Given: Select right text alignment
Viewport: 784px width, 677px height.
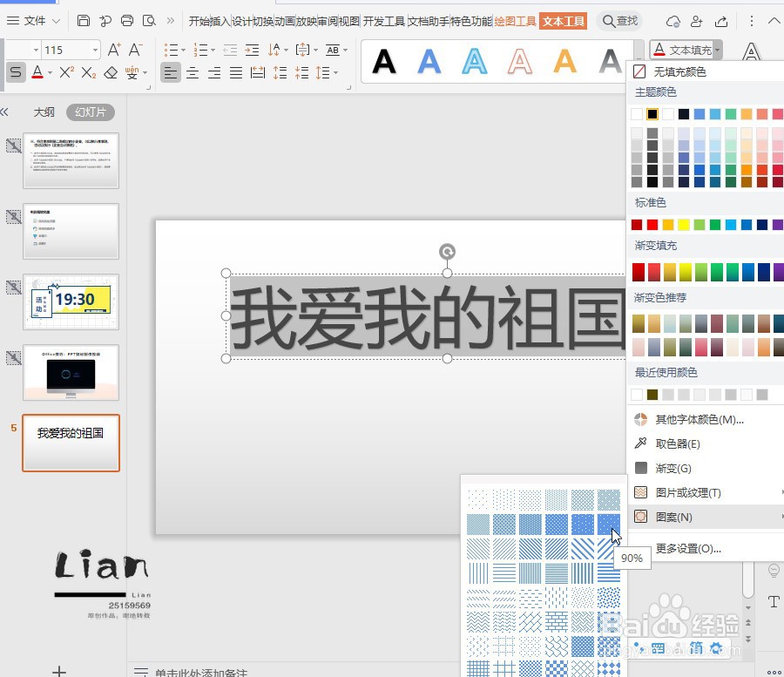Looking at the screenshot, I should click(214, 73).
